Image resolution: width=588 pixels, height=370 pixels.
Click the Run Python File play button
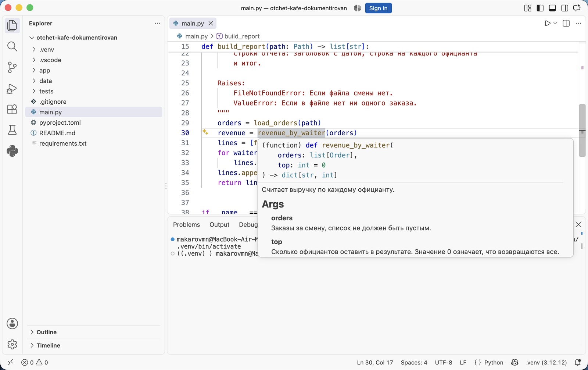[x=548, y=23]
